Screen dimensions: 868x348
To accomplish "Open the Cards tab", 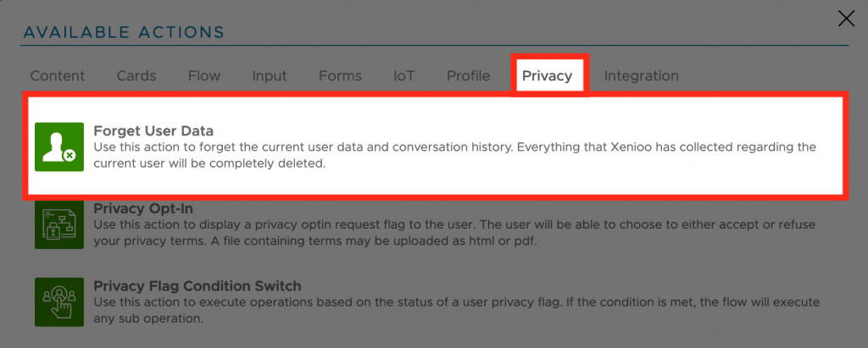I will pos(136,76).
